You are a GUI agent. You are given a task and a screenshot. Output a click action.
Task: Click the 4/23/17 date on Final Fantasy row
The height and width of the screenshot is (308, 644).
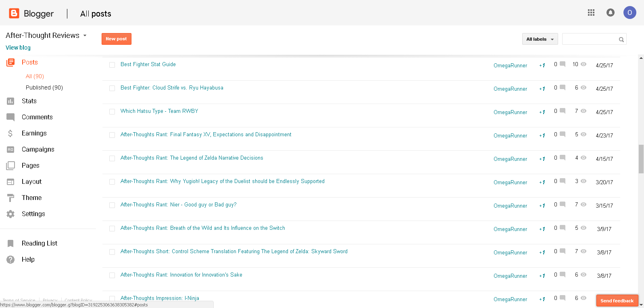tap(604, 135)
